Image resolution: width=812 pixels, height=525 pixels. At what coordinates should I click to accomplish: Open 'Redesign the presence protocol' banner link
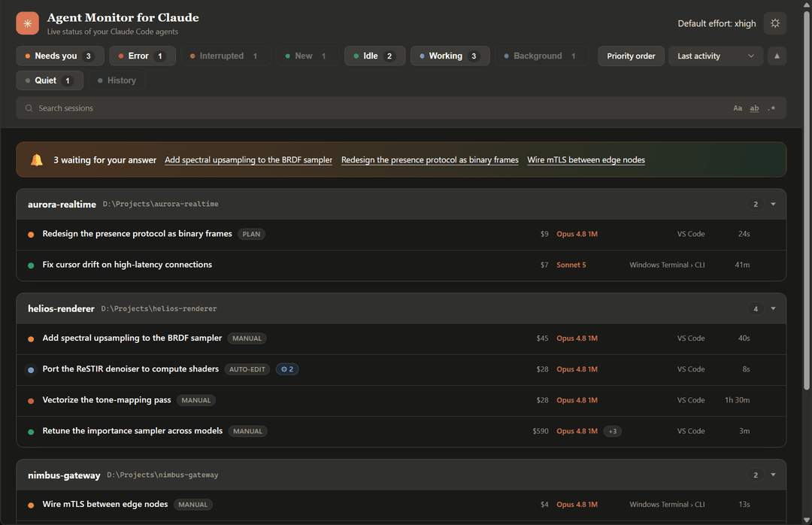[x=430, y=160]
